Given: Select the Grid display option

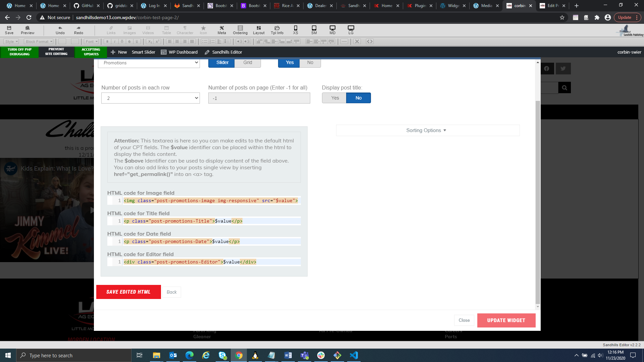Looking at the screenshot, I should click(248, 63).
